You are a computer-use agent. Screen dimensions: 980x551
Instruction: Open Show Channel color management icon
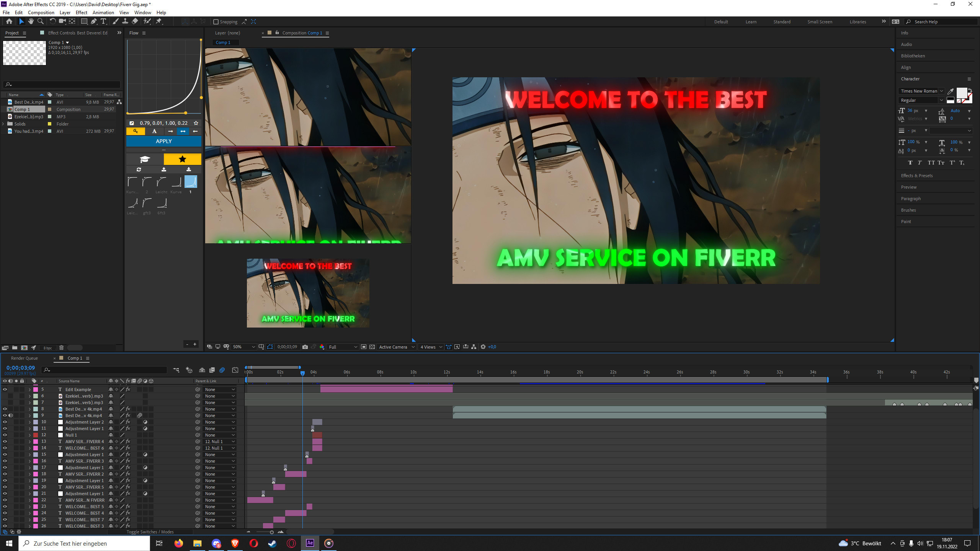click(322, 347)
